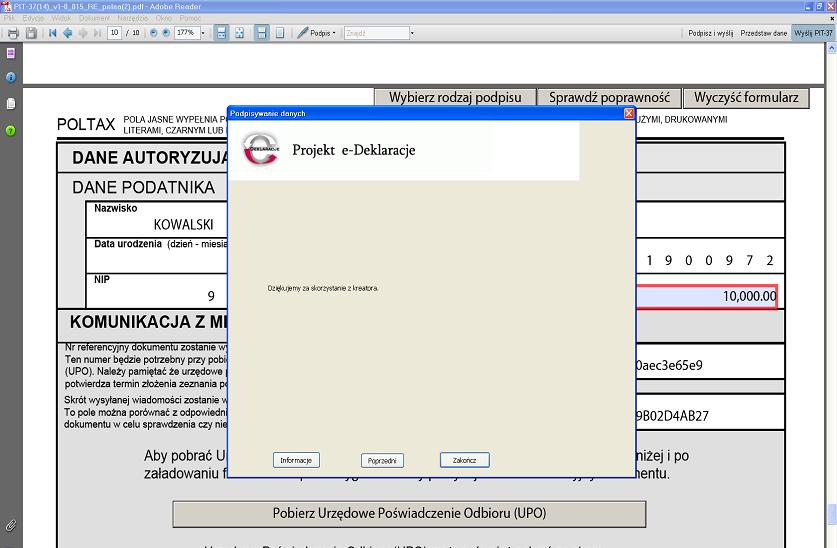Viewport: 837px width, 548px height.
Task: Open the attachments paperclip in the sidebar
Action: 11,526
